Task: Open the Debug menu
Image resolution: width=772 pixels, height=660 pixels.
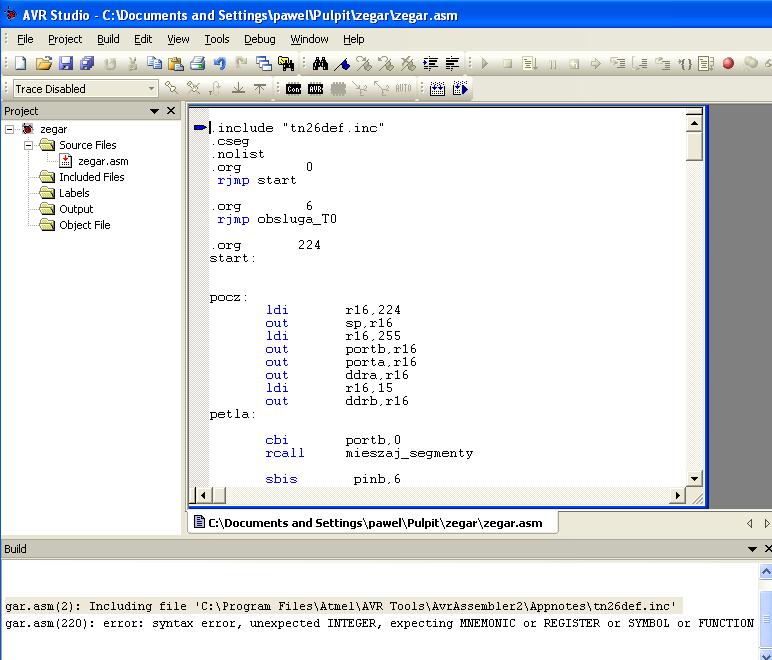Action: (x=259, y=39)
